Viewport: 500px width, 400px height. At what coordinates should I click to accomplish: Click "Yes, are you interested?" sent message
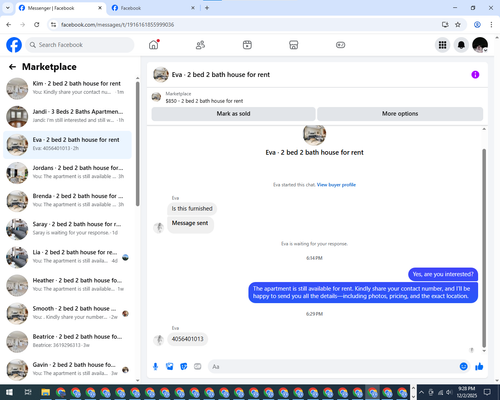[443, 274]
